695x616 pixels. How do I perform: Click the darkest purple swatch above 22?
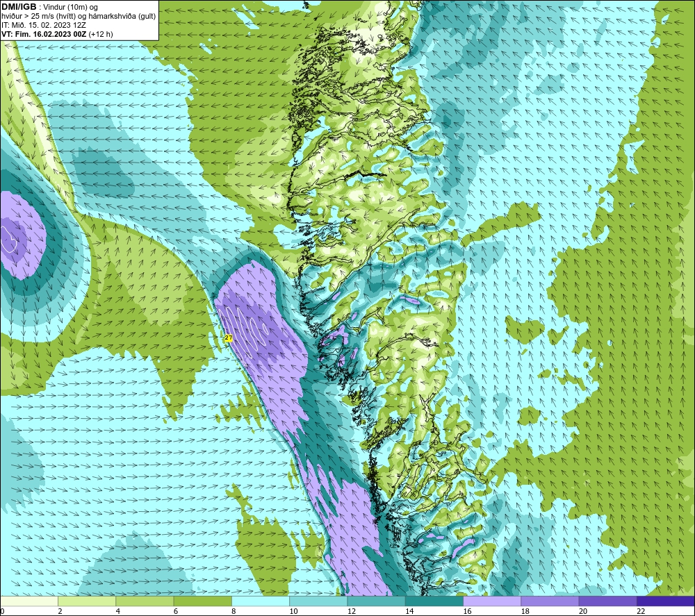tap(666, 601)
